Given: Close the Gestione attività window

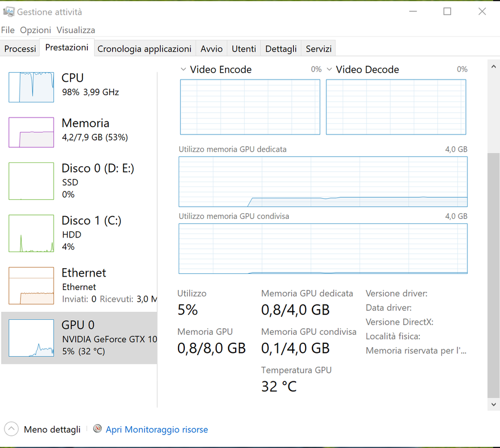Looking at the screenshot, I should tap(482, 11).
